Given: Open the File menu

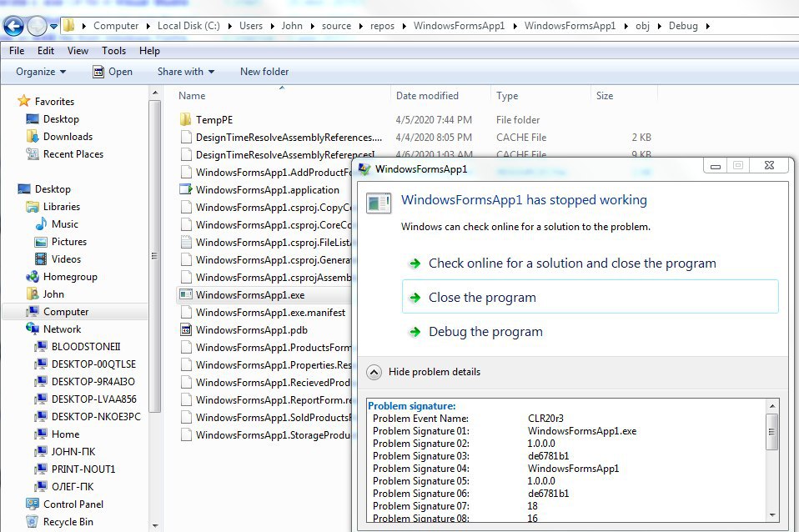Looking at the screenshot, I should pos(17,50).
